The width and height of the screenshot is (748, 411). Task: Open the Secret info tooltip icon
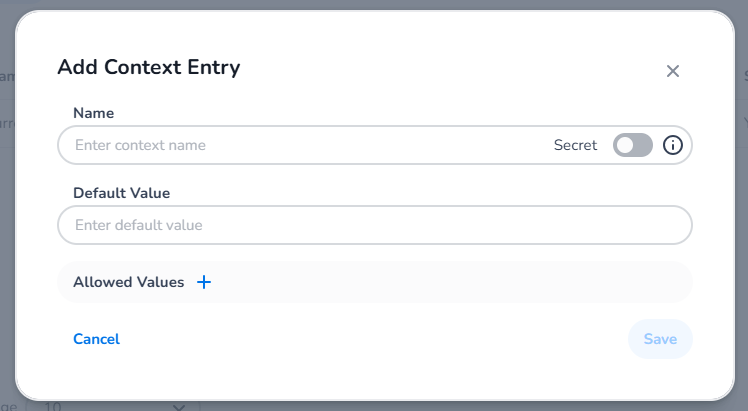click(x=673, y=145)
